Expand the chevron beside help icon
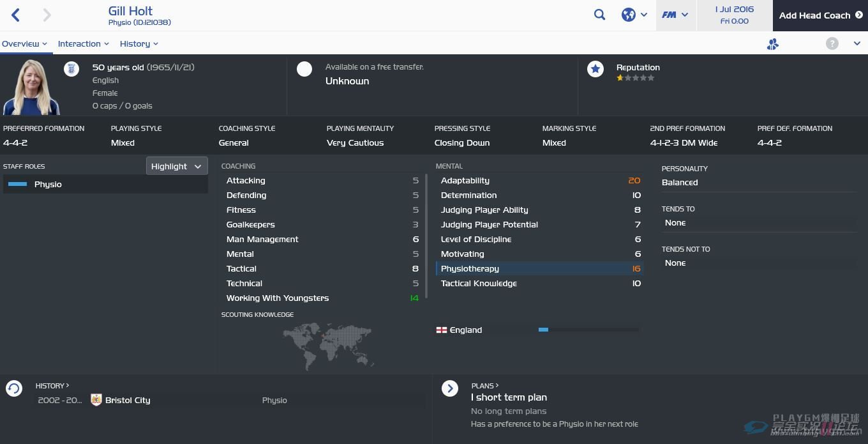Screen dimensions: 868x444 (x=857, y=43)
